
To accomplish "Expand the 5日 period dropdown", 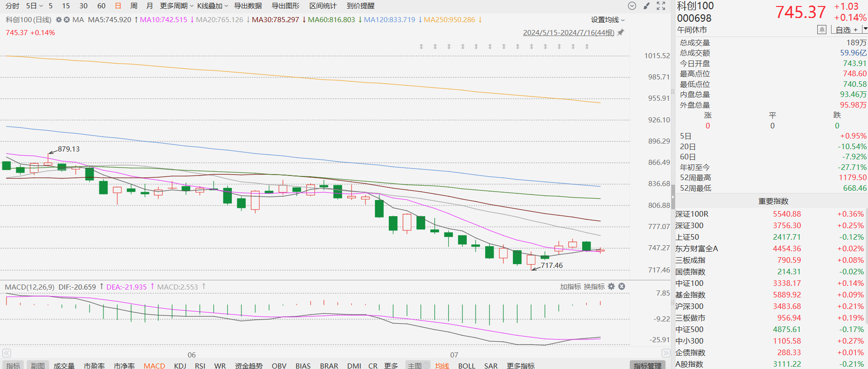I will point(35,6).
